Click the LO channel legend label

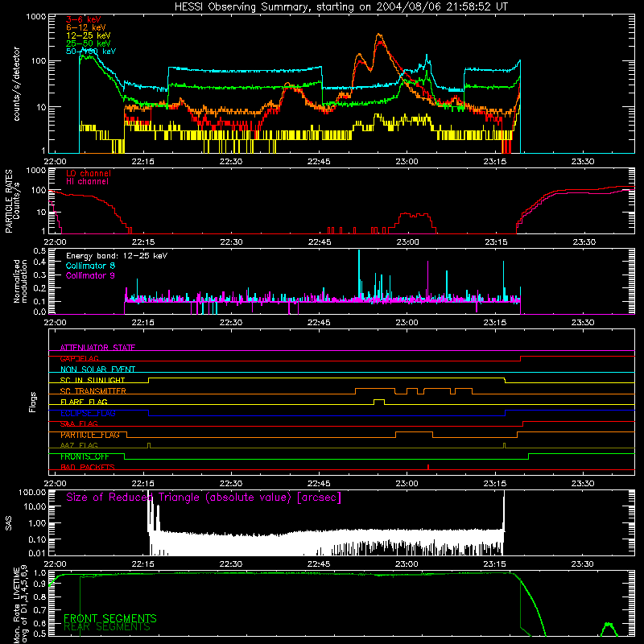click(x=89, y=173)
